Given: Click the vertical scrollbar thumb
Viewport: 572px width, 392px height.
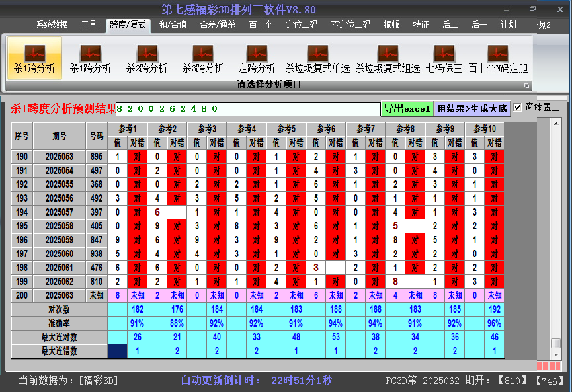Looking at the screenshot, I should tap(556, 344).
